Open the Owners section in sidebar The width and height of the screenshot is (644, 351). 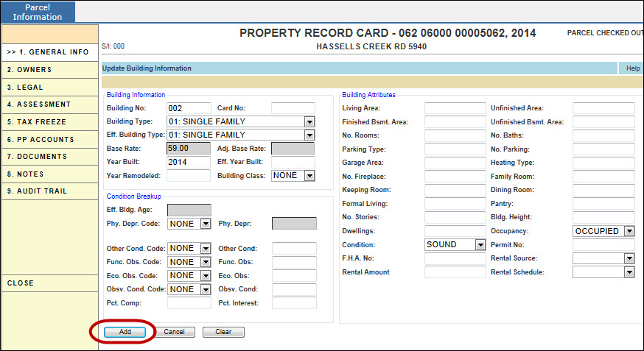click(x=49, y=70)
